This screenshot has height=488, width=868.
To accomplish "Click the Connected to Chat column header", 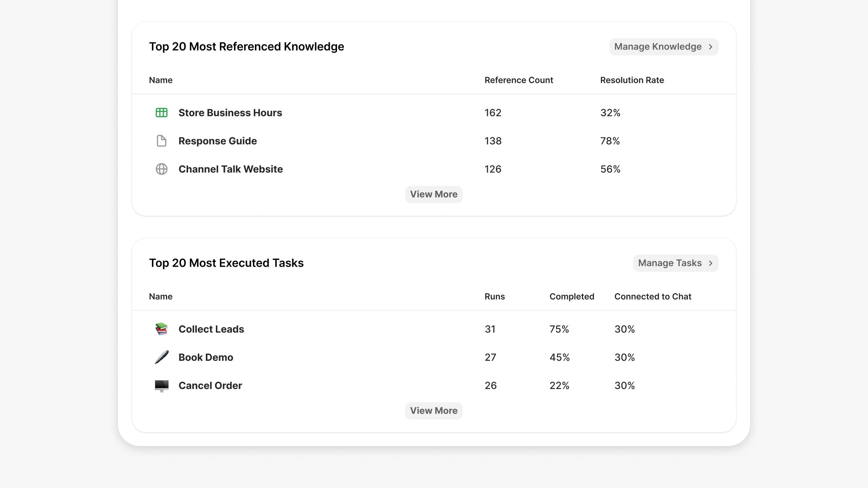I will tap(652, 296).
